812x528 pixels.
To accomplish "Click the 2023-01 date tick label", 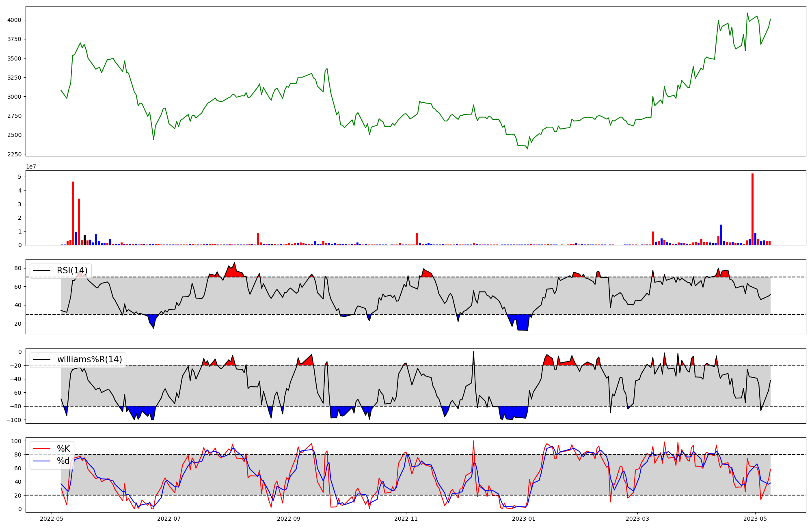I will click(x=524, y=519).
